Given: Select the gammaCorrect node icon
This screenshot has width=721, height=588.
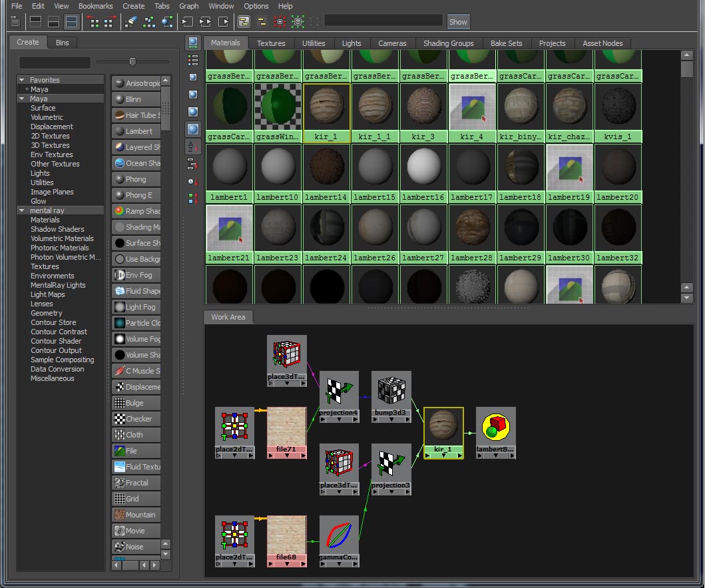Looking at the screenshot, I should [339, 535].
